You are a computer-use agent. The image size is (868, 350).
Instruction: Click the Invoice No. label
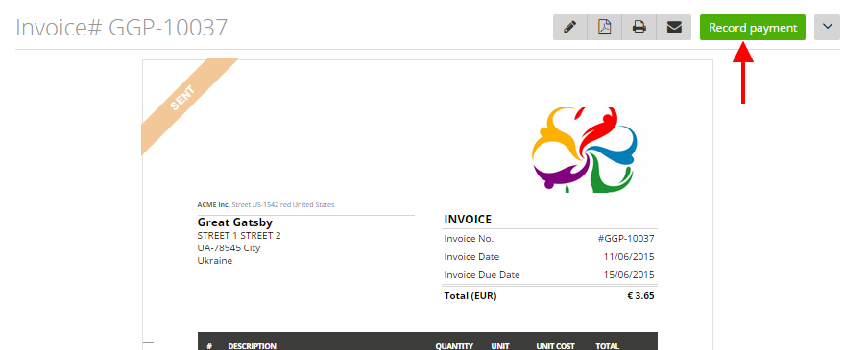tap(469, 239)
